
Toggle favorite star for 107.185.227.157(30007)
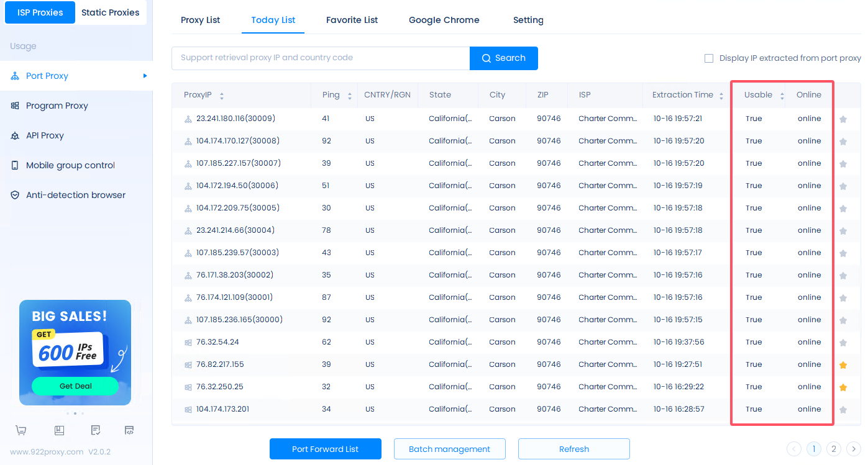coord(843,164)
